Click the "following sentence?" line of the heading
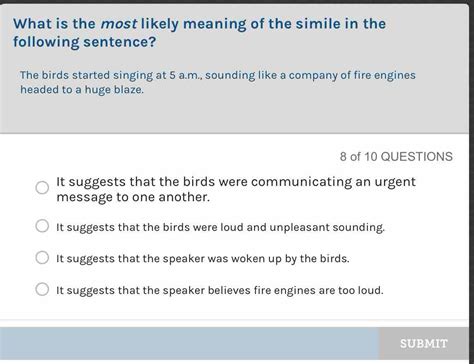Screen dimensions: 474x364 point(84,42)
